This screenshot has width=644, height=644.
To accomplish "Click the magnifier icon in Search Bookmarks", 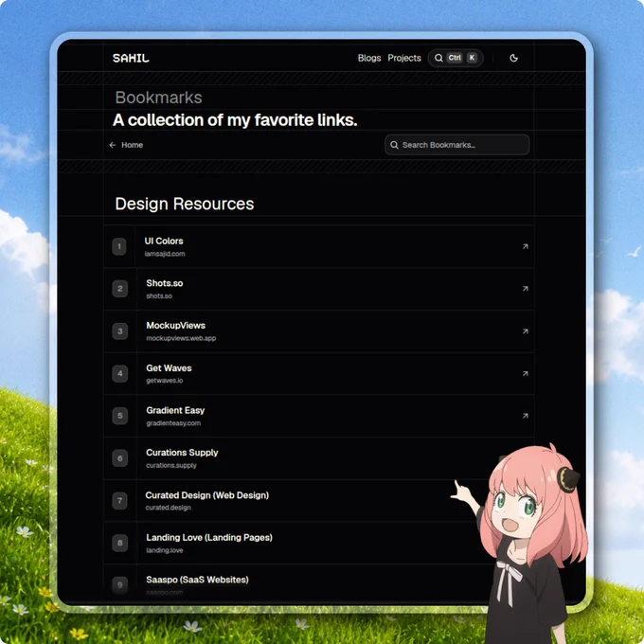I will pos(394,145).
